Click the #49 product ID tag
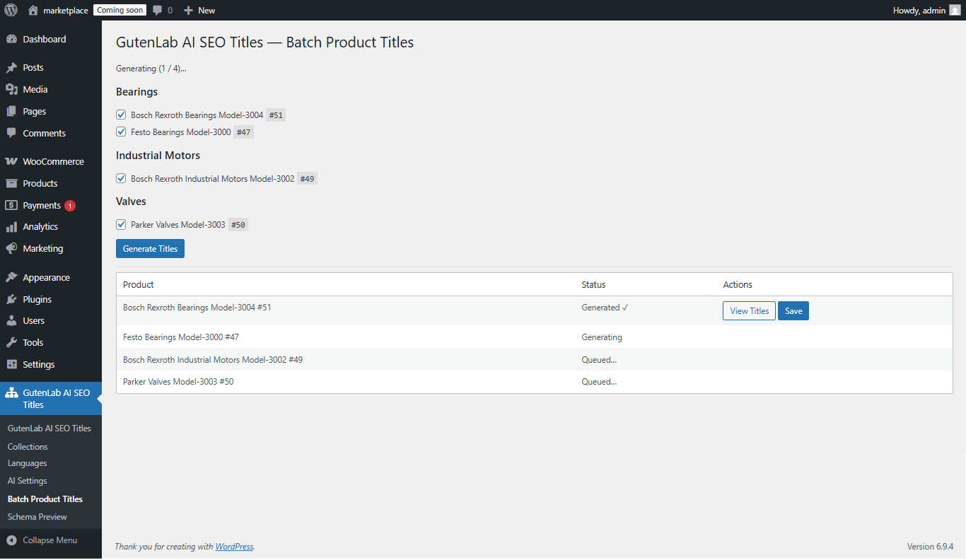The height and width of the screenshot is (560, 966). [x=307, y=179]
